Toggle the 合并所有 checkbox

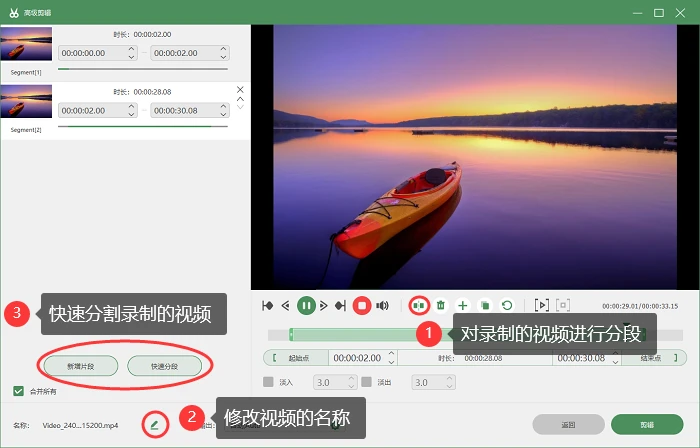tap(18, 391)
